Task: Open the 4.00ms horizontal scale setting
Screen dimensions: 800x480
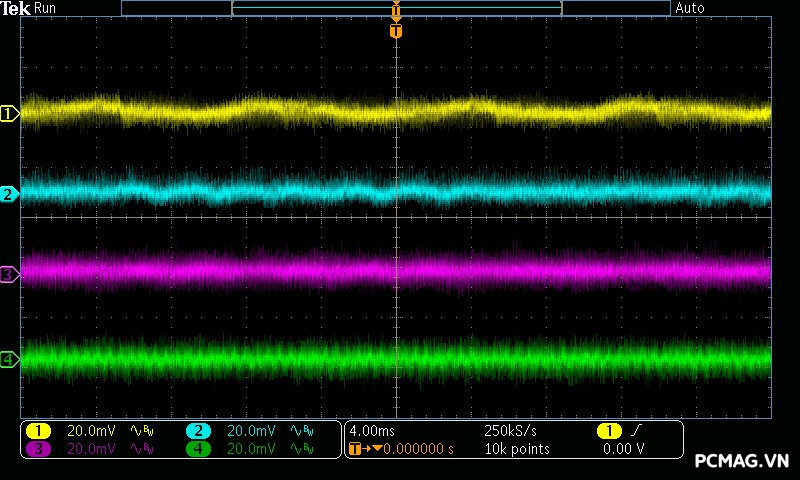Action: pos(372,431)
